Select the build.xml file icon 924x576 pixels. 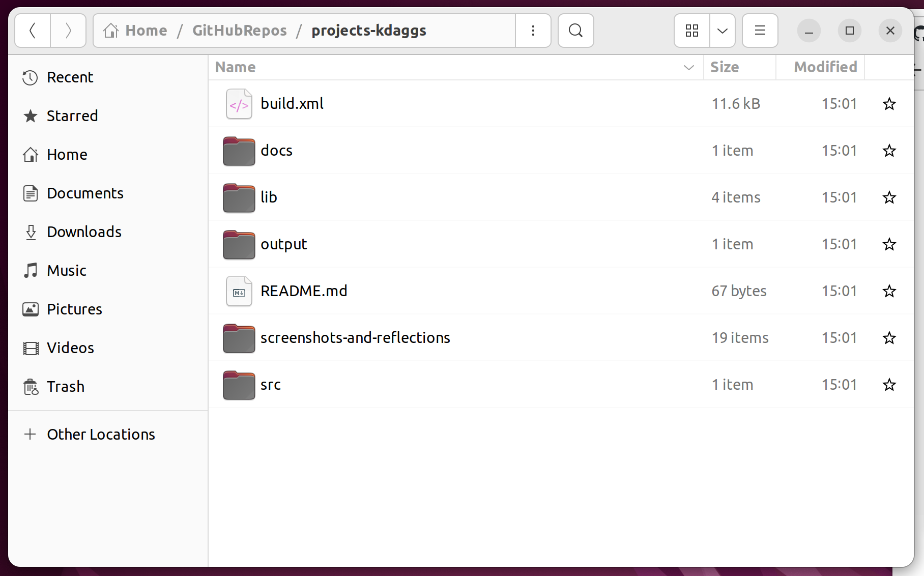[x=239, y=104]
